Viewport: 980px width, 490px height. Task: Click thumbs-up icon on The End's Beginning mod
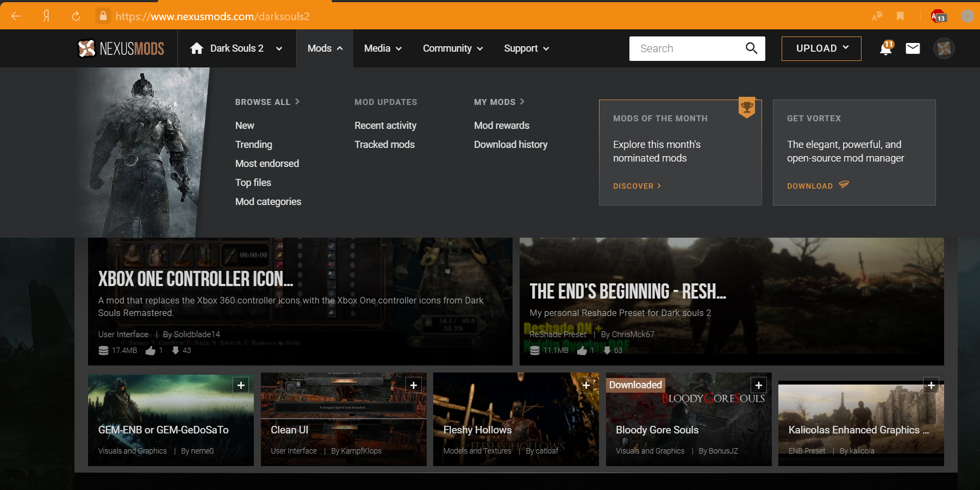tap(582, 350)
